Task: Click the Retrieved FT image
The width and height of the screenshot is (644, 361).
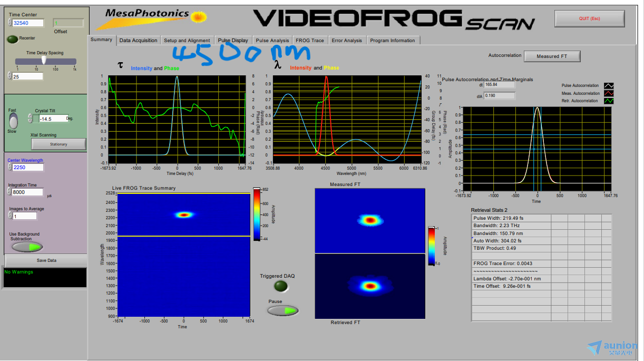Action: click(x=370, y=286)
